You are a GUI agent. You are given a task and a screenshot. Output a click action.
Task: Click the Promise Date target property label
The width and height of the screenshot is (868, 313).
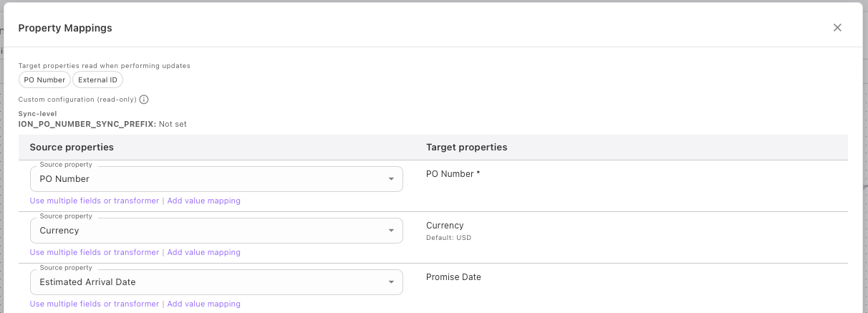click(453, 277)
